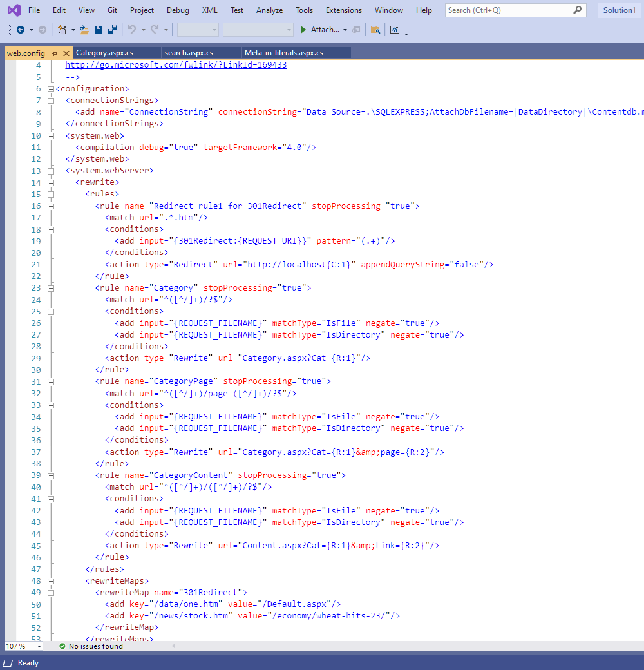The image size is (644, 670).
Task: Collapse the system.webServer element on line 13
Action: (51, 171)
